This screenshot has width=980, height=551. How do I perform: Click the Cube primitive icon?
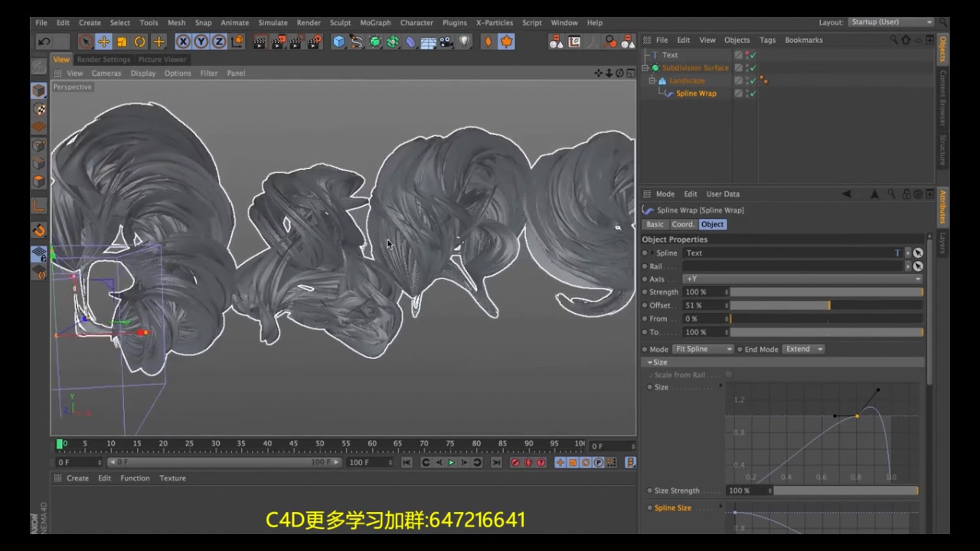338,42
